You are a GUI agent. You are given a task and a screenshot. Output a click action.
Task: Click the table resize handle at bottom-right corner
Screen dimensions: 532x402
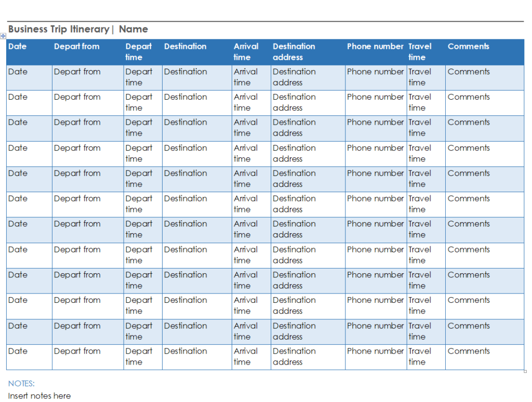pos(525,371)
